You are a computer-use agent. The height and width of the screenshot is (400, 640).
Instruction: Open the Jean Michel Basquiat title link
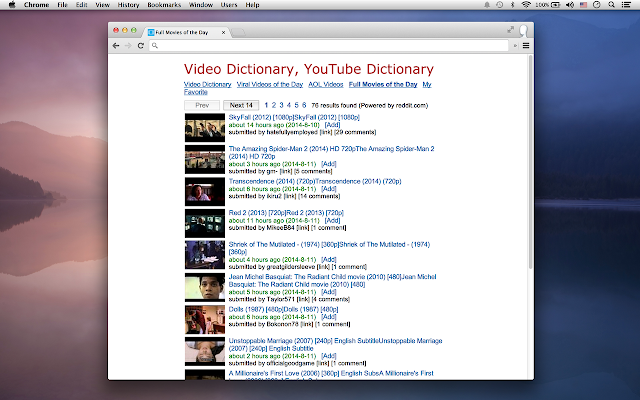[x=332, y=280]
